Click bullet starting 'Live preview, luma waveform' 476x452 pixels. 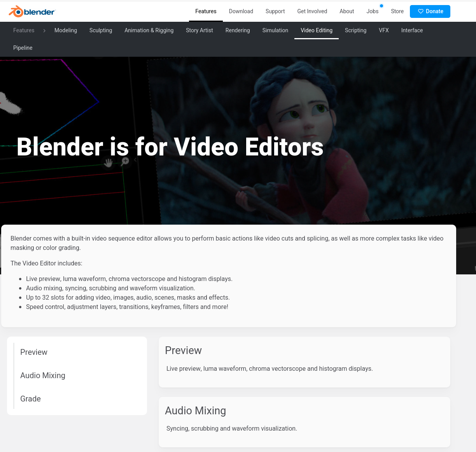pos(129,279)
